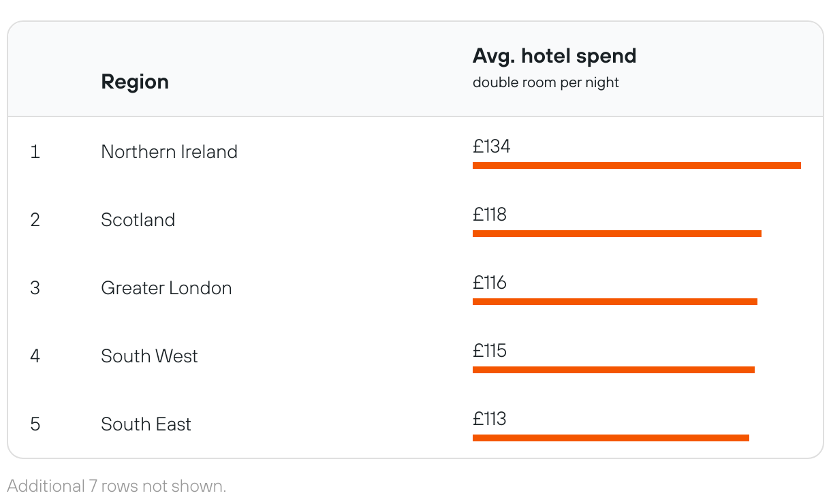Click the £115 spend amount
831x504 pixels.
pos(490,351)
